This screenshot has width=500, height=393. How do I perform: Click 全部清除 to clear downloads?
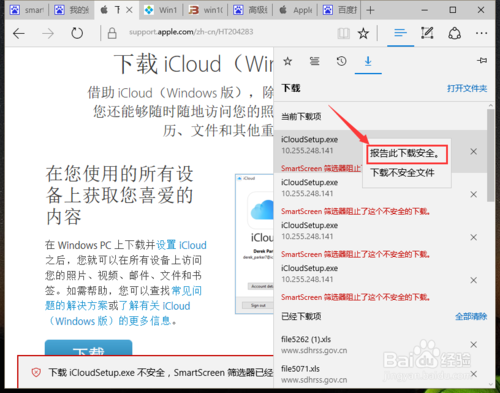click(471, 316)
